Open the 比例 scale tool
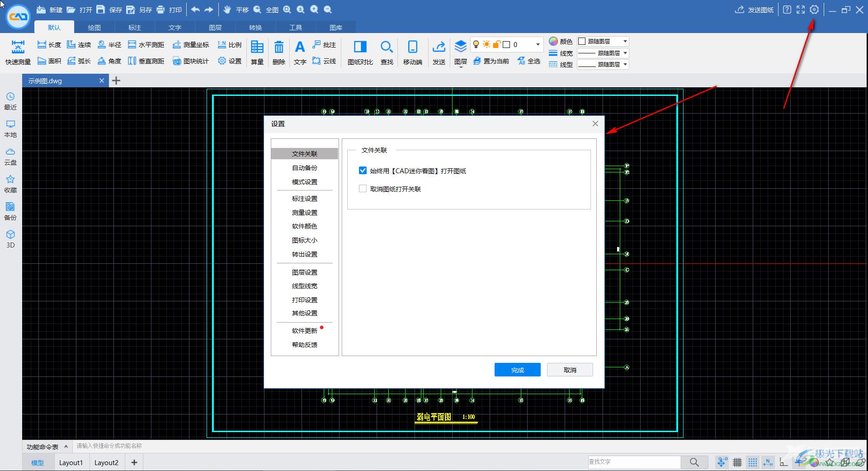Viewport: 868px width, 471px height. [230, 44]
